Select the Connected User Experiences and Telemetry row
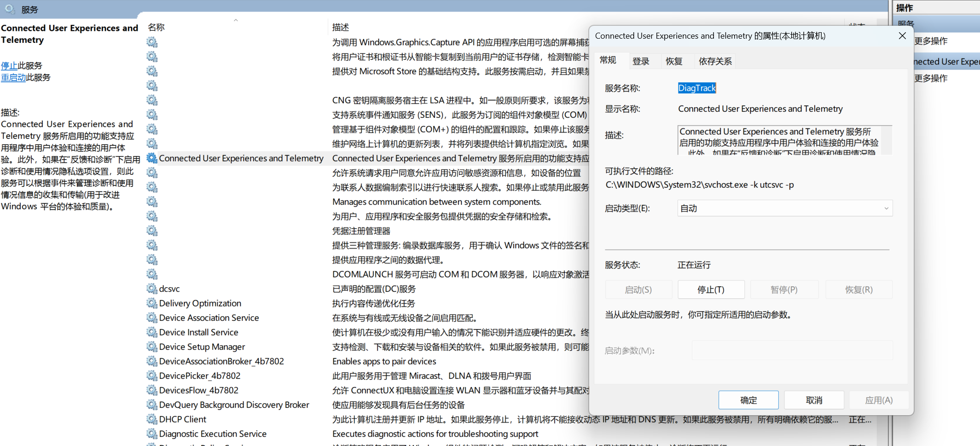Image resolution: width=980 pixels, height=446 pixels. click(241, 158)
